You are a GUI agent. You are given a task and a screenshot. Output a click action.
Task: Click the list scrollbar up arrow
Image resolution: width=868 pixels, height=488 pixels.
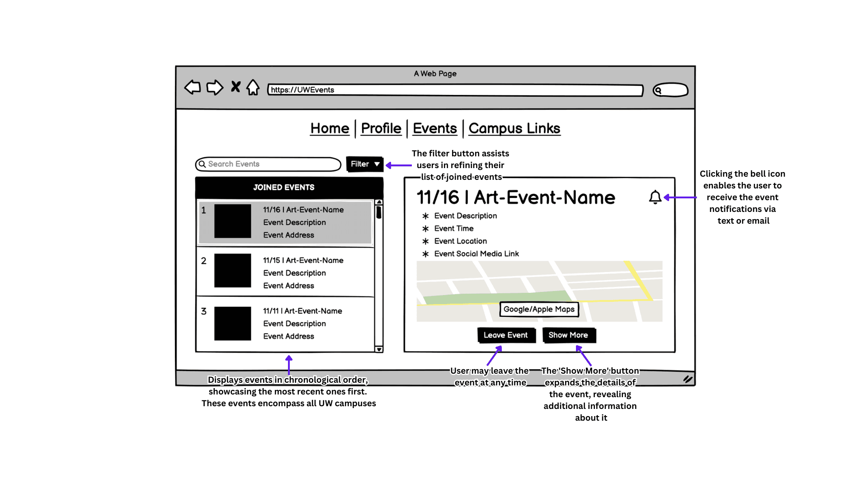(x=379, y=202)
